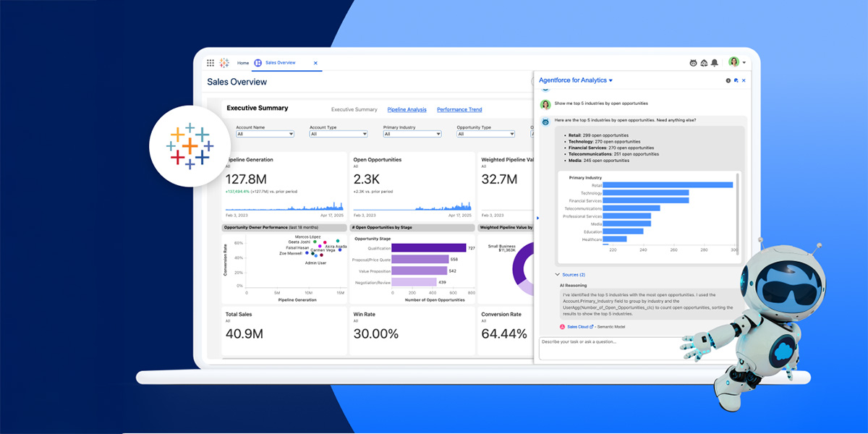Collapse the Agentforce panel with the blue arrow
Screen dimensions: 868x434
(537, 217)
